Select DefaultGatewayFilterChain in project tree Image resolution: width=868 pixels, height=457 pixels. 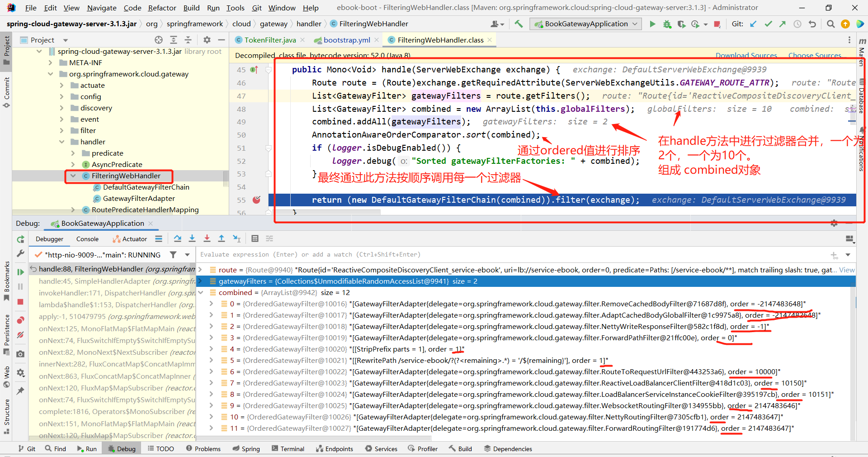(x=146, y=187)
